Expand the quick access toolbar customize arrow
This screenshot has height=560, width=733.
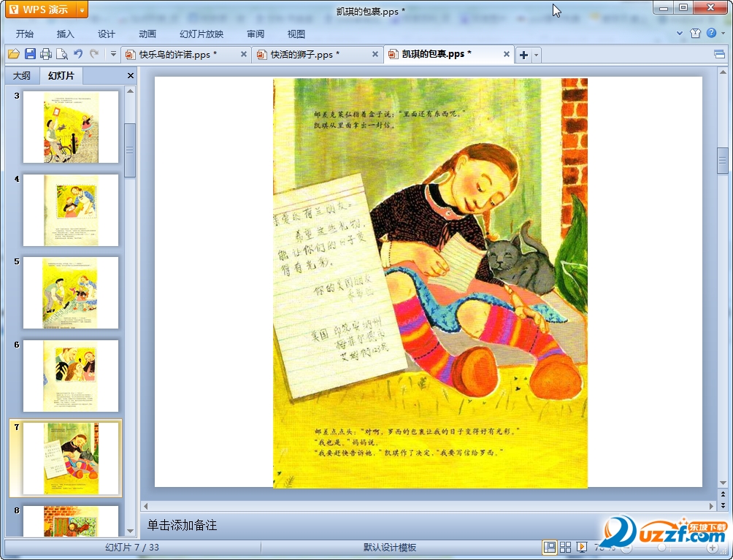[113, 54]
